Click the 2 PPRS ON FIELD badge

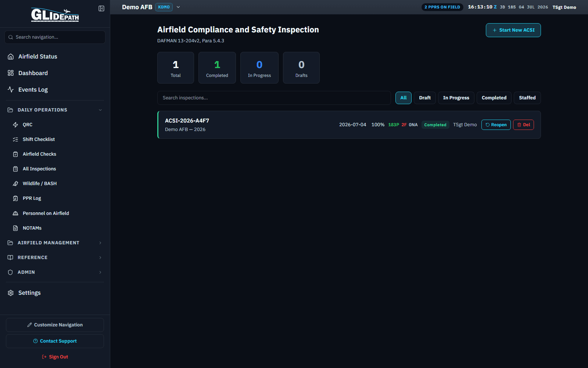click(442, 7)
